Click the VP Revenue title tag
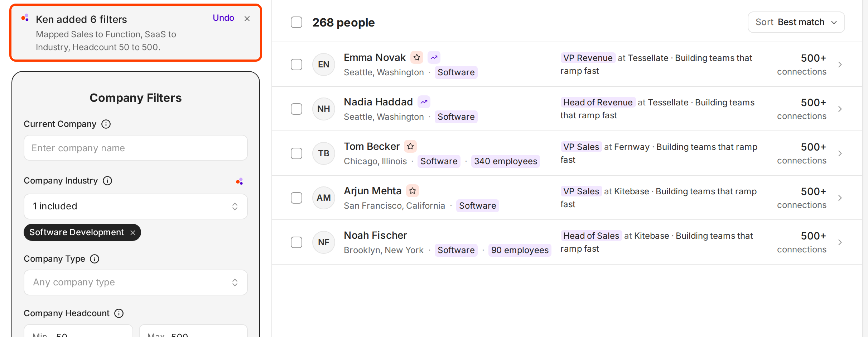 588,58
